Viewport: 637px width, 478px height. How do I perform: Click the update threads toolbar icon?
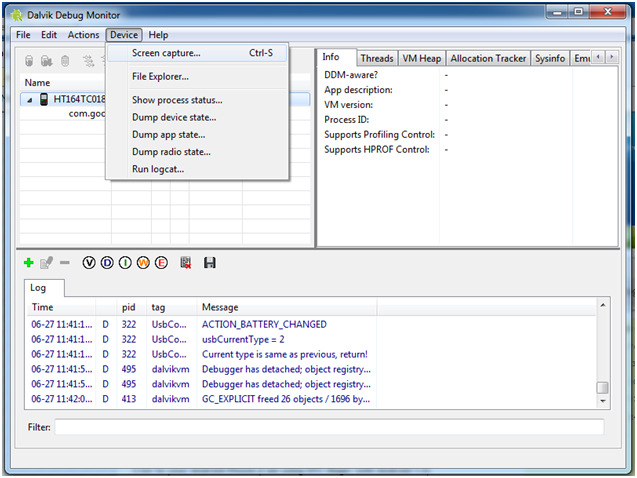click(x=88, y=61)
